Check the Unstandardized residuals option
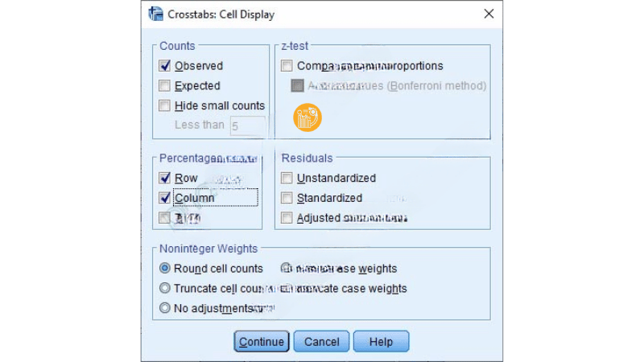This screenshot has height=362, width=644. point(287,179)
